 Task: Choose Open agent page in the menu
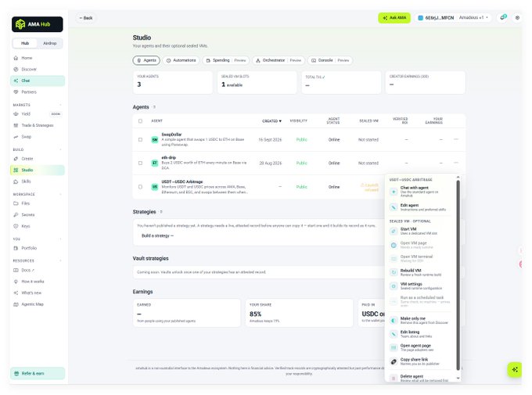point(420,347)
